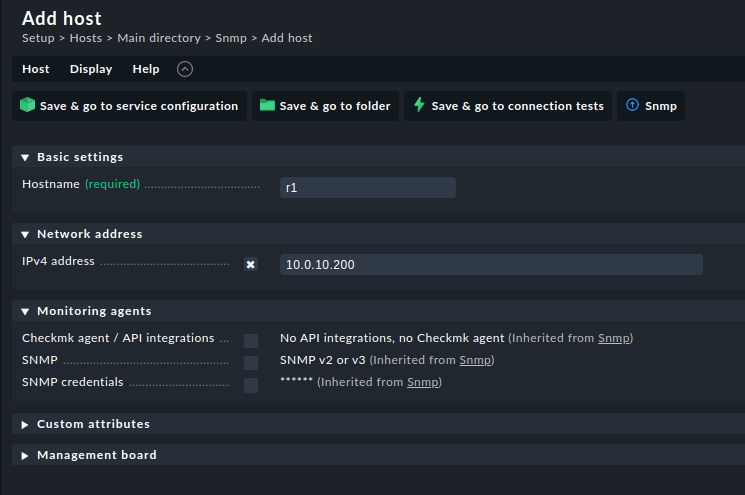This screenshot has width=745, height=495.
Task: Click Snmp in the breadcrumb
Action: pos(231,38)
